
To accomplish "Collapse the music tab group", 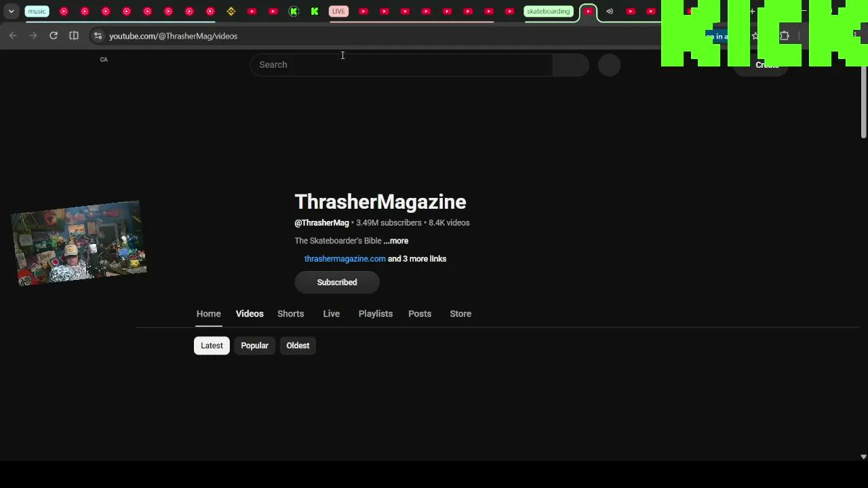I will click(x=37, y=12).
